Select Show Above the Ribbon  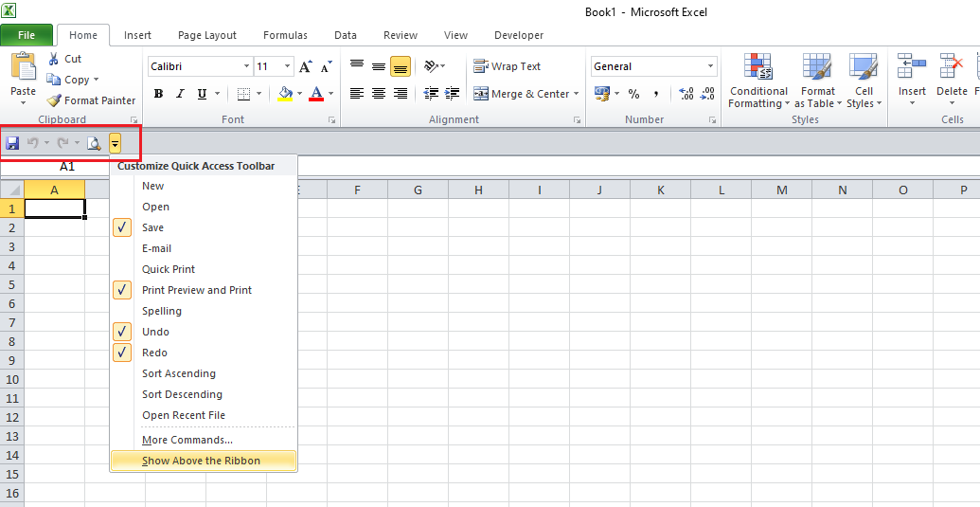coord(204,461)
